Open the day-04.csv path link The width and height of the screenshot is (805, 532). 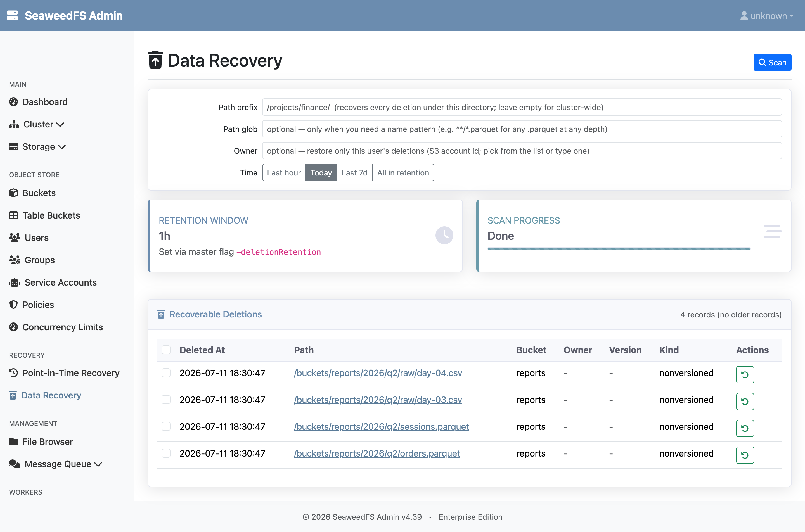tap(378, 373)
